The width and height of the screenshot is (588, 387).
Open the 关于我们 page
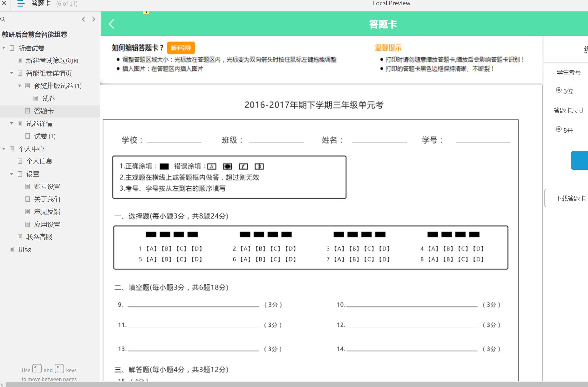[x=47, y=199]
